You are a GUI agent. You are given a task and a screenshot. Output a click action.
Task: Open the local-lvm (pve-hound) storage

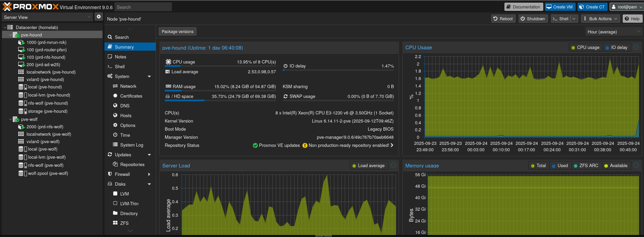[x=49, y=95]
